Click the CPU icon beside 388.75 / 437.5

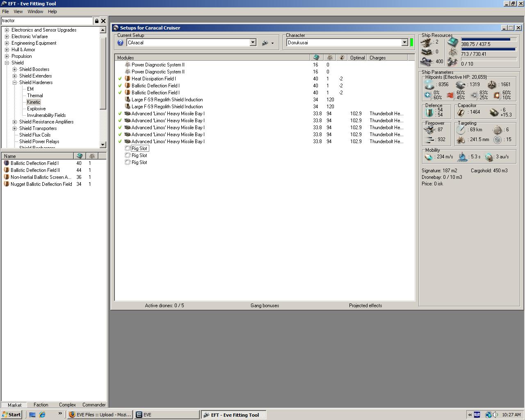click(453, 42)
